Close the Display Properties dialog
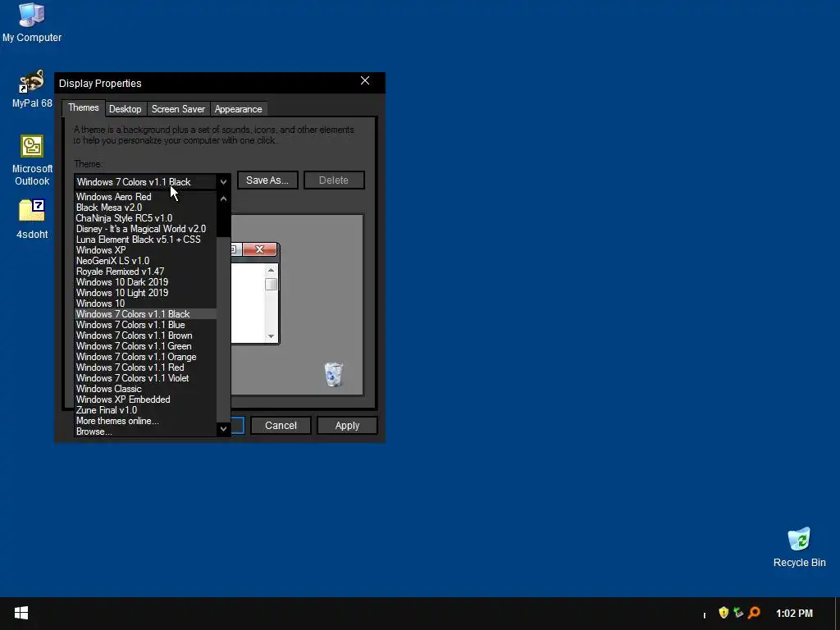The image size is (840, 630). pyautogui.click(x=365, y=81)
